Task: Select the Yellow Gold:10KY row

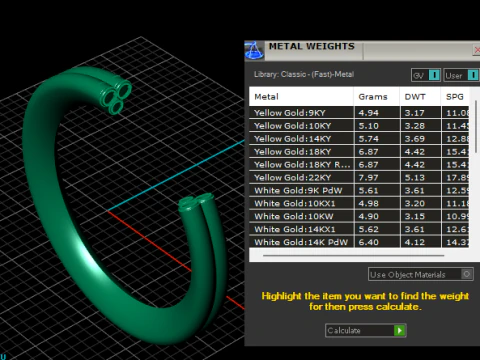Action: click(359, 126)
